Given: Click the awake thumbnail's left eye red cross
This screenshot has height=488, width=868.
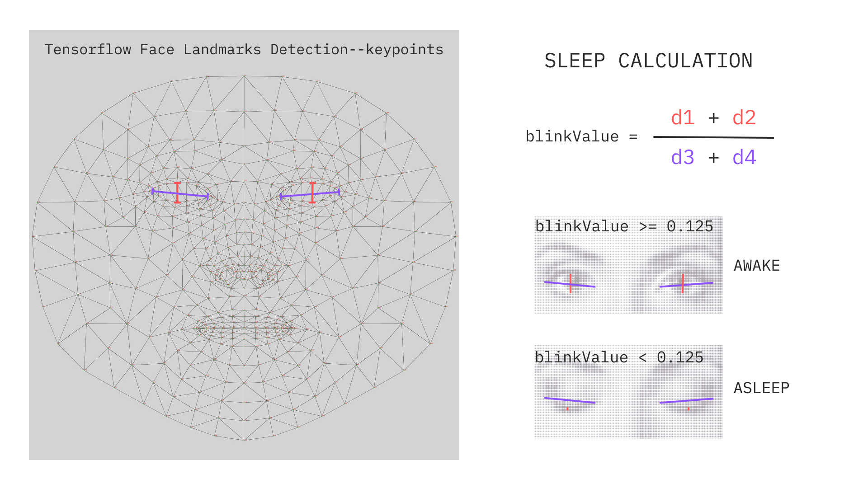Looking at the screenshot, I should point(571,283).
